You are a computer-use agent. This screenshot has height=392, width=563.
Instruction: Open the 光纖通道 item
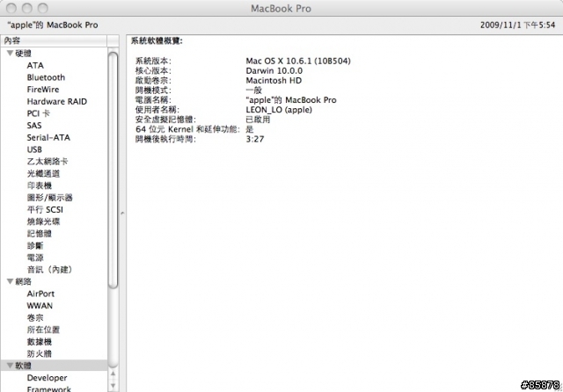click(43, 173)
